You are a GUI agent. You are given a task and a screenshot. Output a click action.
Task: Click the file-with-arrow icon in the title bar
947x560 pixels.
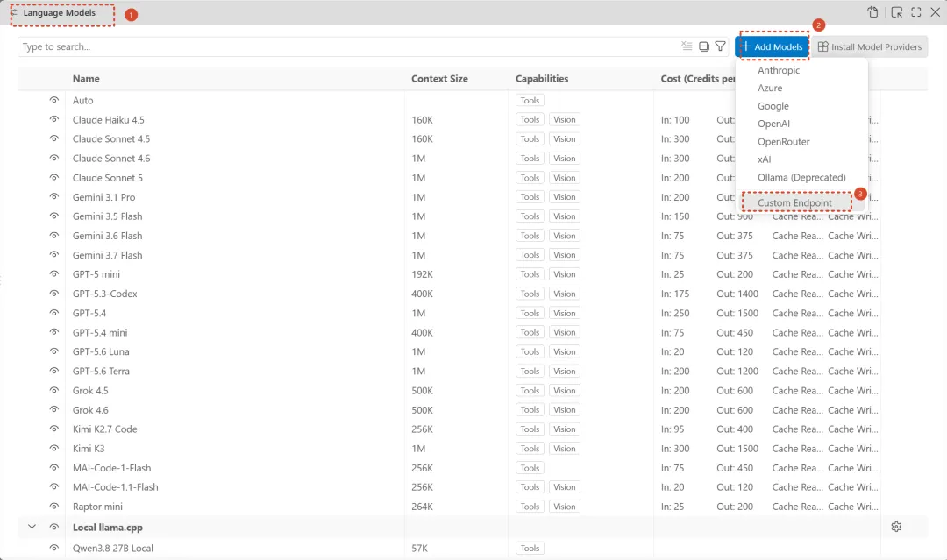872,12
